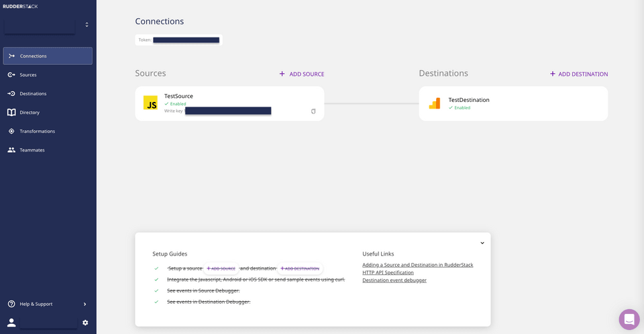Open the chat support bubble
This screenshot has height=334, width=644.
pyautogui.click(x=629, y=319)
